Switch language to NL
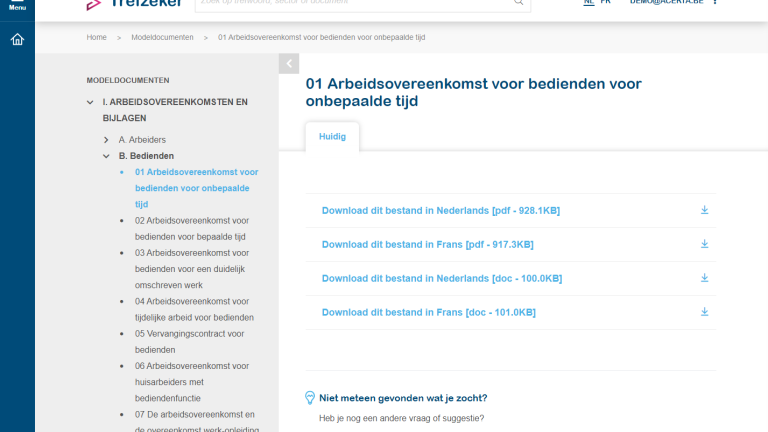Viewport: 768px width, 432px height. click(x=589, y=2)
